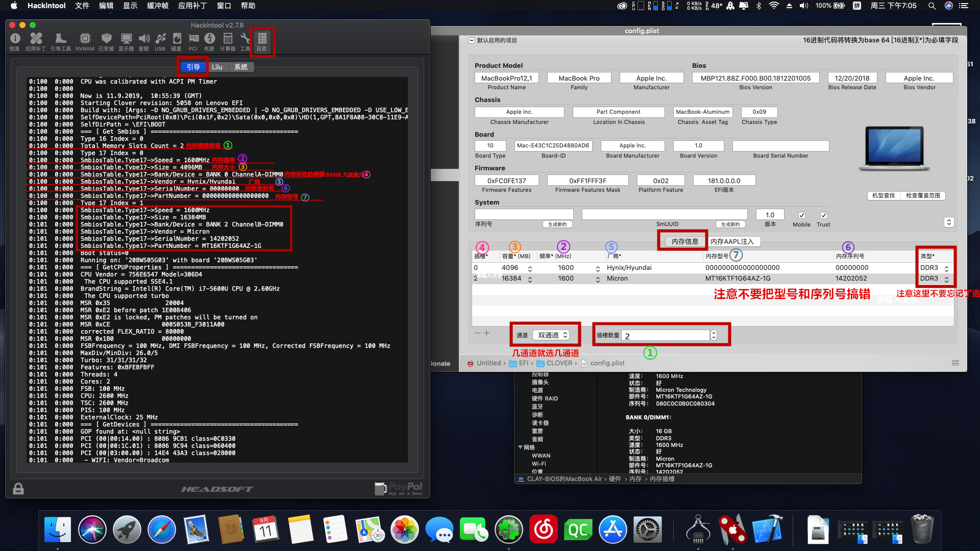This screenshot has height=551, width=980.
Task: Switch to the Lilu log tab
Action: (x=217, y=67)
